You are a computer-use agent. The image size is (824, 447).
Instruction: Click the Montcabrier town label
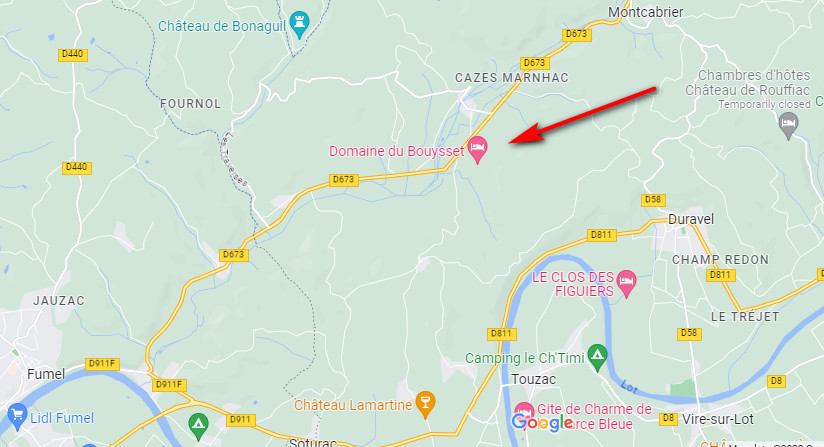coord(645,12)
